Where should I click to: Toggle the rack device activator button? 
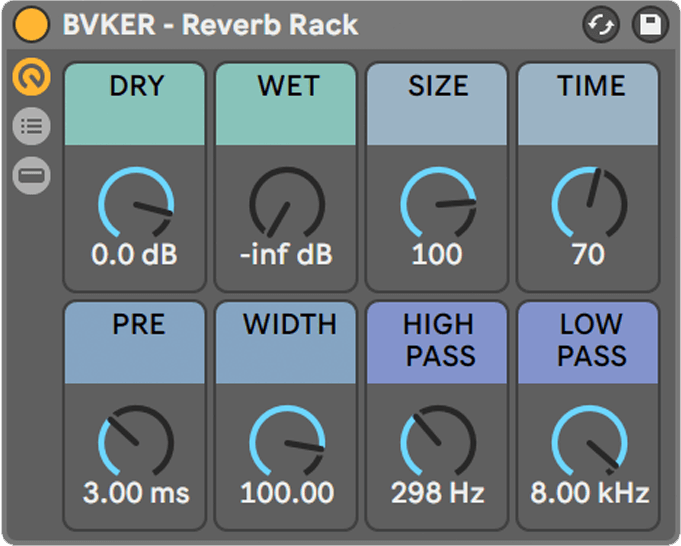pos(31,24)
